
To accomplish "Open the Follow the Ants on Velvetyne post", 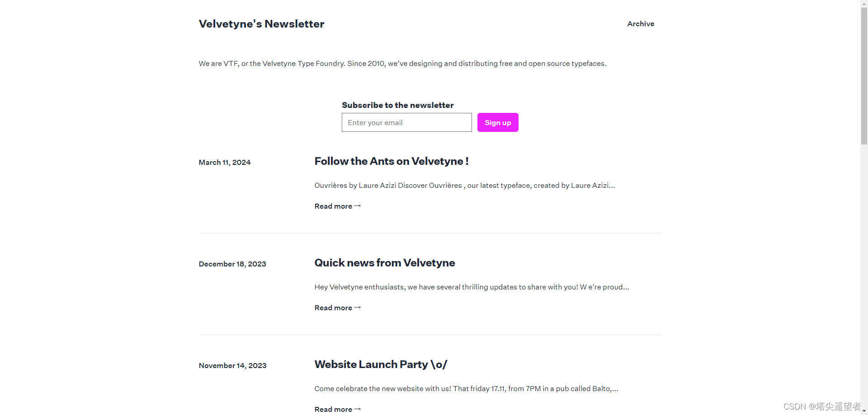I will pos(392,161).
